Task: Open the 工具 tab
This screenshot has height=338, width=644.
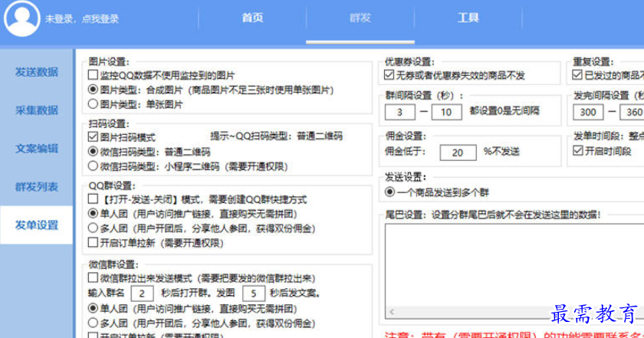Action: pyautogui.click(x=468, y=18)
